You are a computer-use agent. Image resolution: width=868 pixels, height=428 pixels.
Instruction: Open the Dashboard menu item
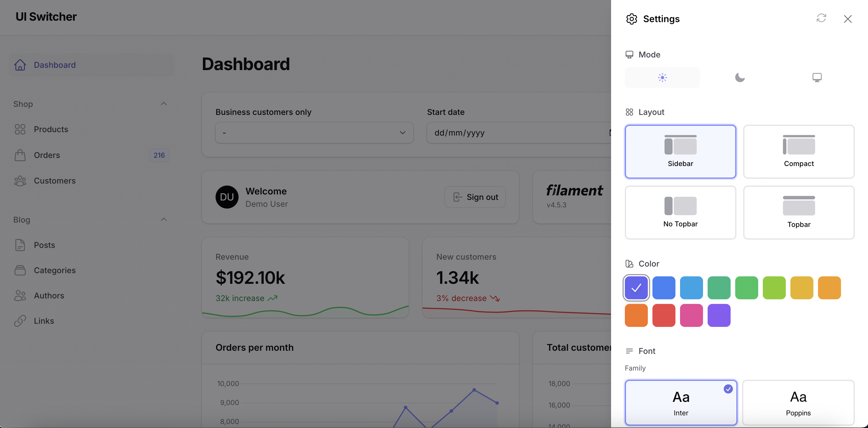pos(91,65)
